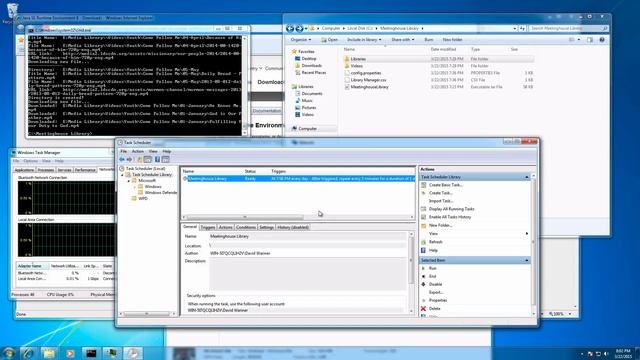
Task: Click Open button in Explorer toolbar
Action: 329,40
